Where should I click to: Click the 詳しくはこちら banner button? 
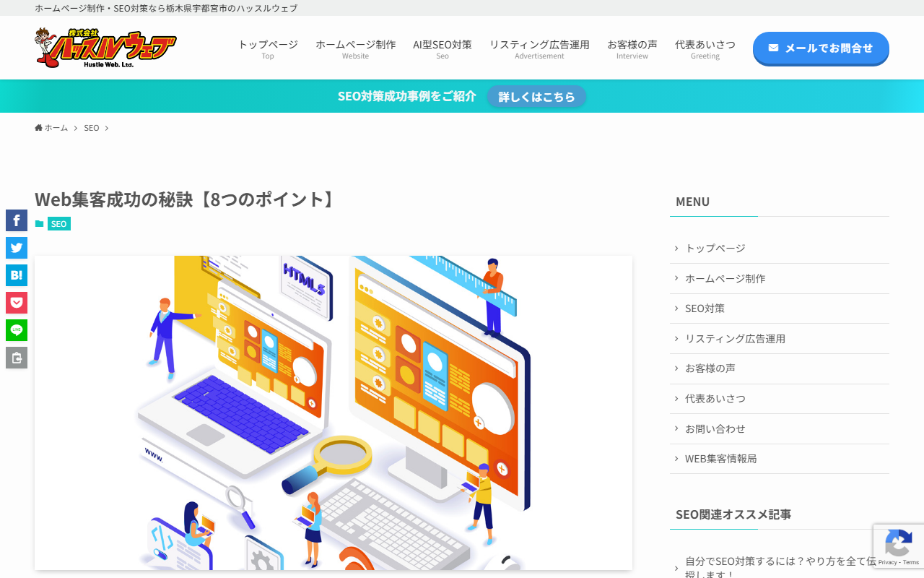(x=536, y=96)
